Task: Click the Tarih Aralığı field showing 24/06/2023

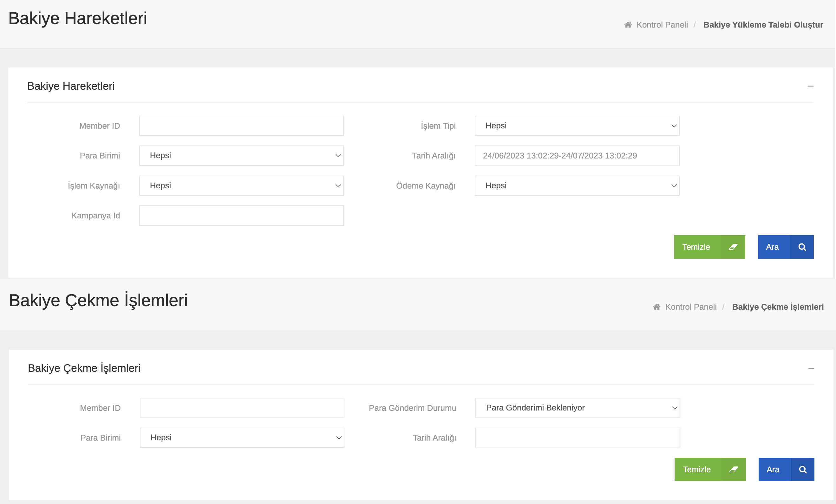Action: coord(577,156)
